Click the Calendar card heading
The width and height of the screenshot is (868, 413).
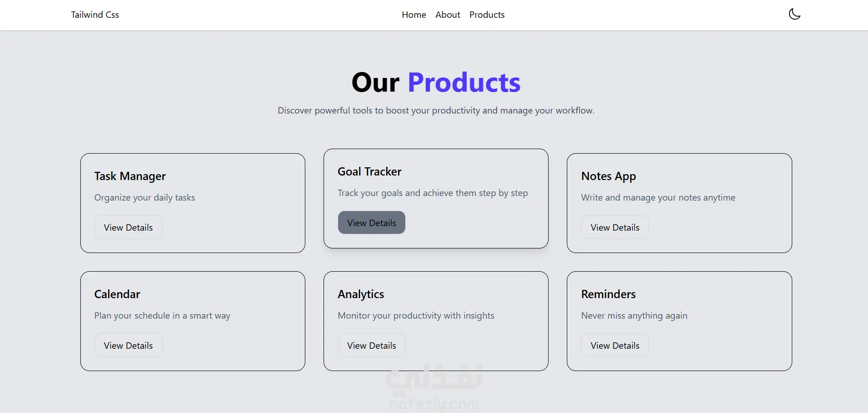tap(117, 294)
